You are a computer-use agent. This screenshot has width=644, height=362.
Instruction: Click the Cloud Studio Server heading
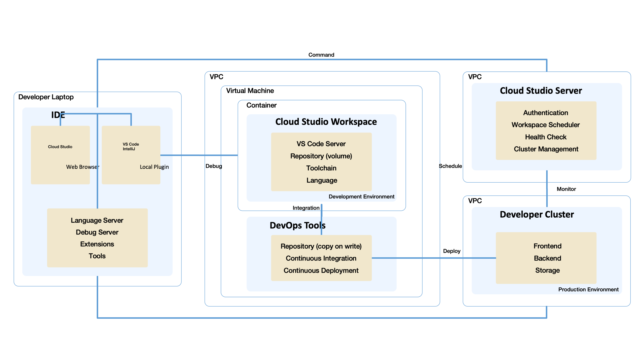(541, 90)
